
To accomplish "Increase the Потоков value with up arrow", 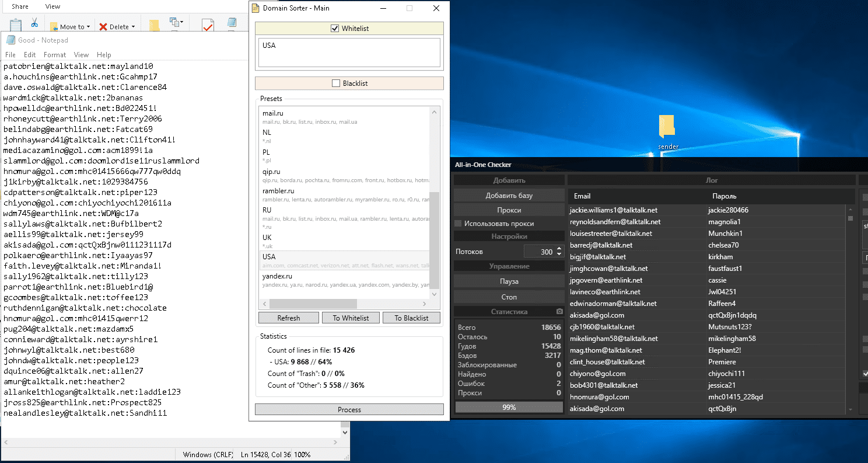I will click(559, 249).
